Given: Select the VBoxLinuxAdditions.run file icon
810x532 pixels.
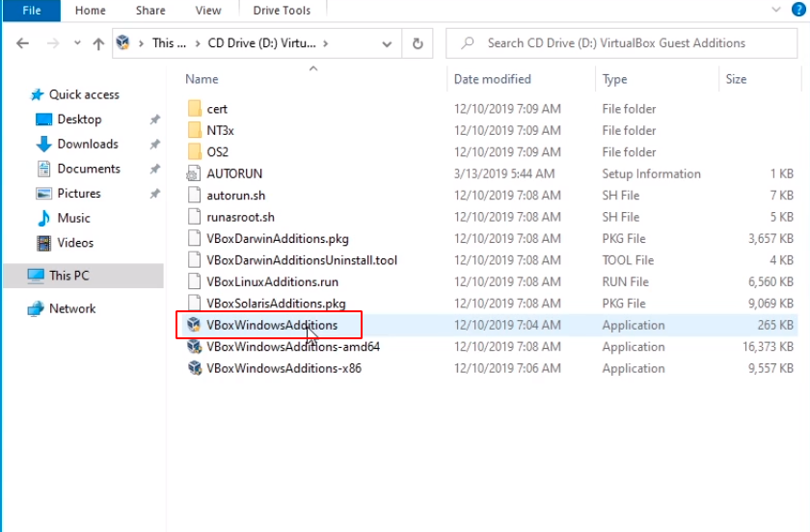Looking at the screenshot, I should [194, 282].
